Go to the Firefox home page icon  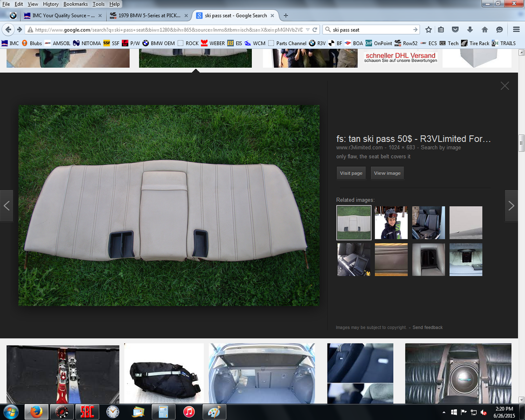pos(484,30)
